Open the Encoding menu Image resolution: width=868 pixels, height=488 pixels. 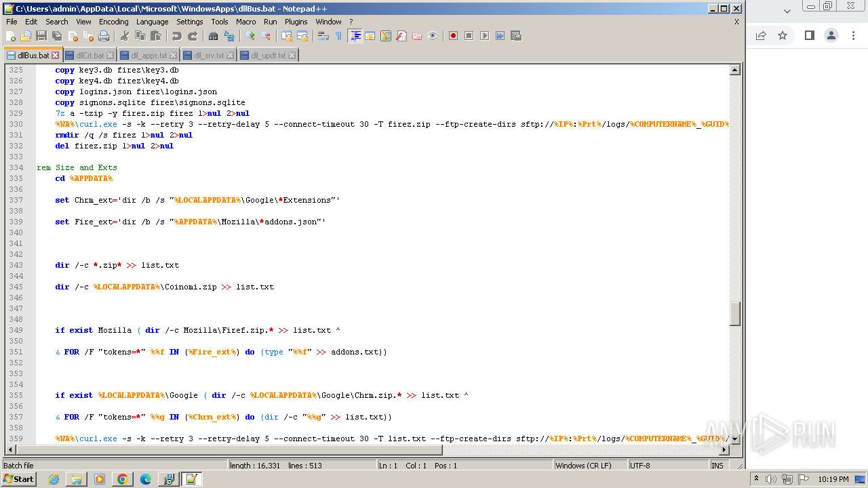click(113, 22)
